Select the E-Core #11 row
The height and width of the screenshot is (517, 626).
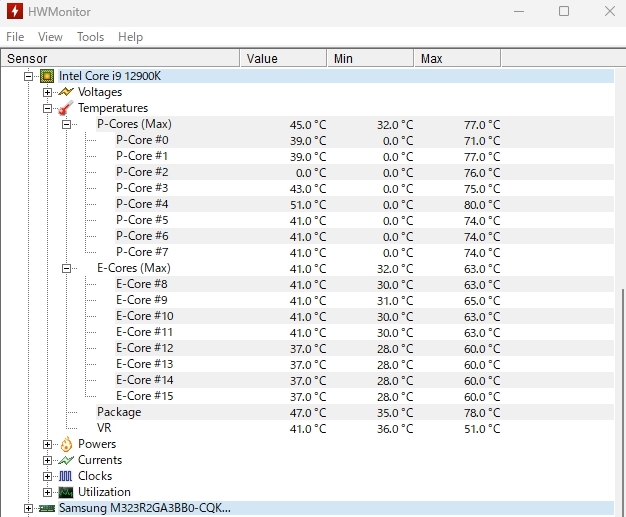click(364, 332)
